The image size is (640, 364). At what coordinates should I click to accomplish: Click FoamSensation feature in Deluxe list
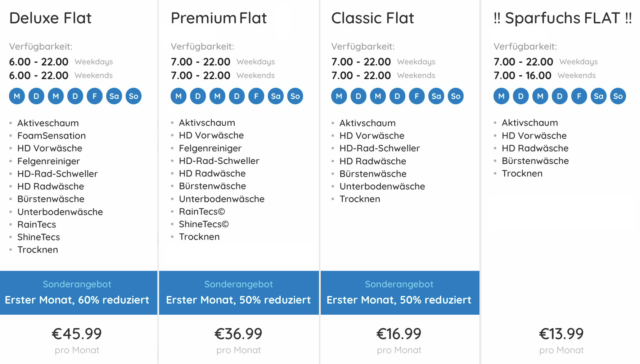51,136
